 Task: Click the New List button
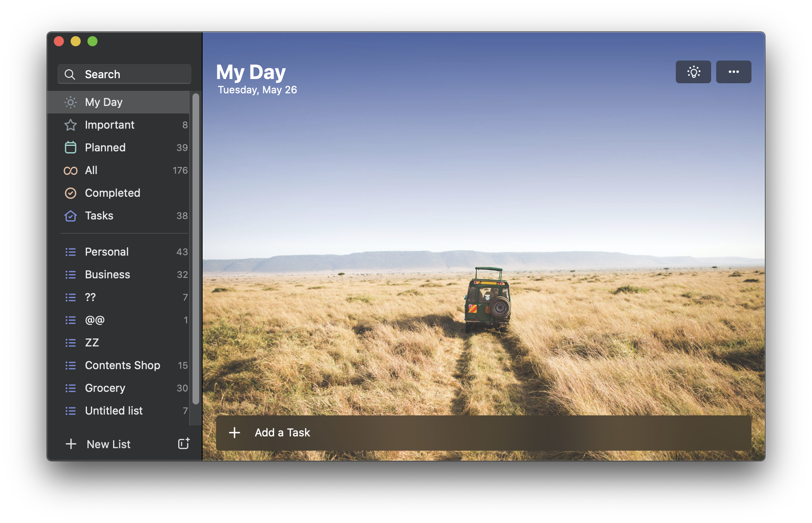tap(108, 444)
